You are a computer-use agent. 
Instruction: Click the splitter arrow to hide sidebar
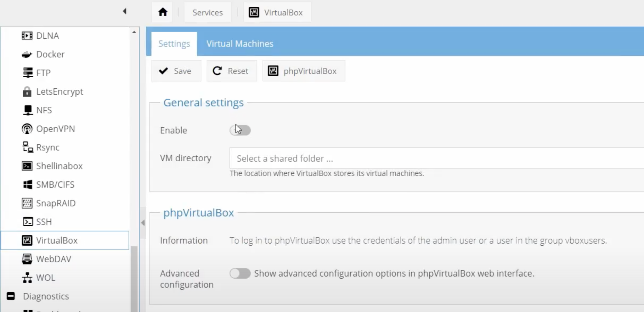pos(143,223)
